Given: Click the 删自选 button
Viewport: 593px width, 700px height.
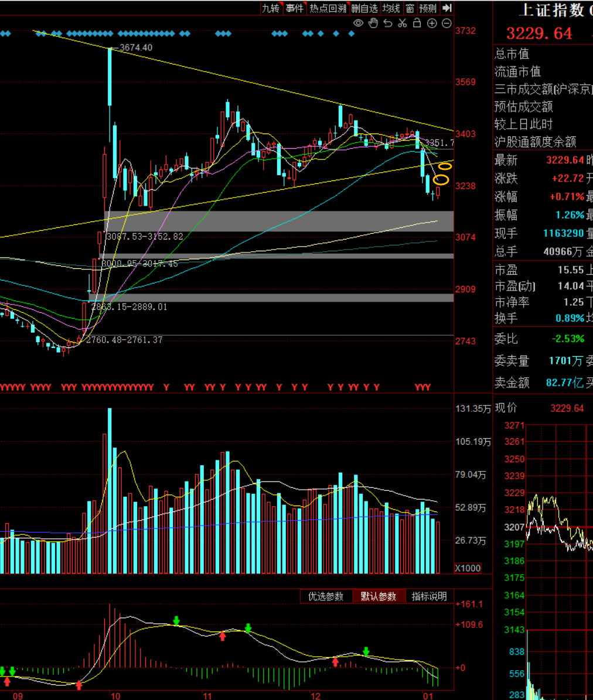Looking at the screenshot, I should (x=364, y=8).
